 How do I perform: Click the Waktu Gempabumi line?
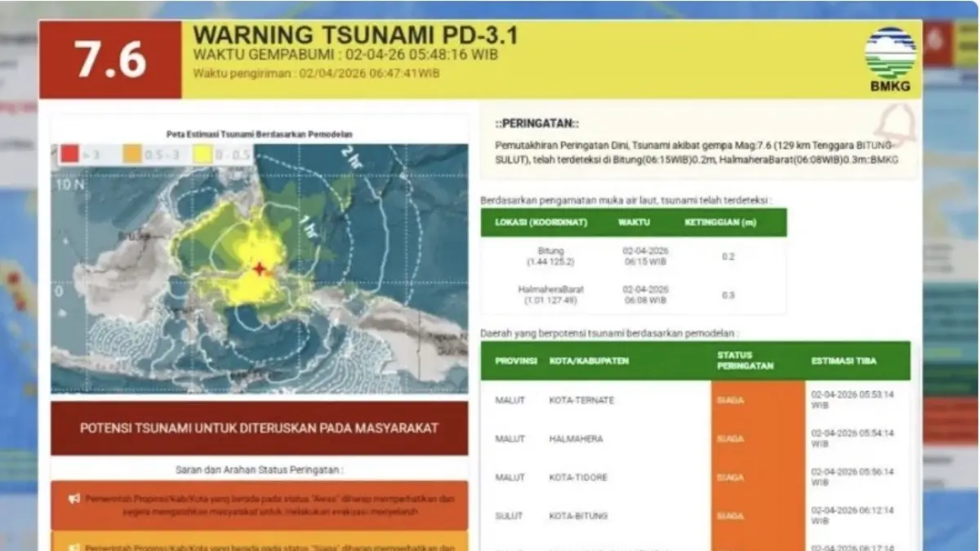(x=345, y=56)
